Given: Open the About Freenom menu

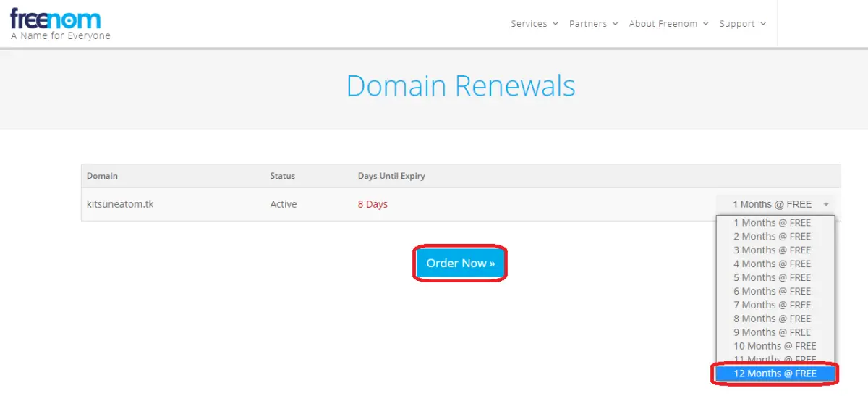Looking at the screenshot, I should click(x=668, y=24).
